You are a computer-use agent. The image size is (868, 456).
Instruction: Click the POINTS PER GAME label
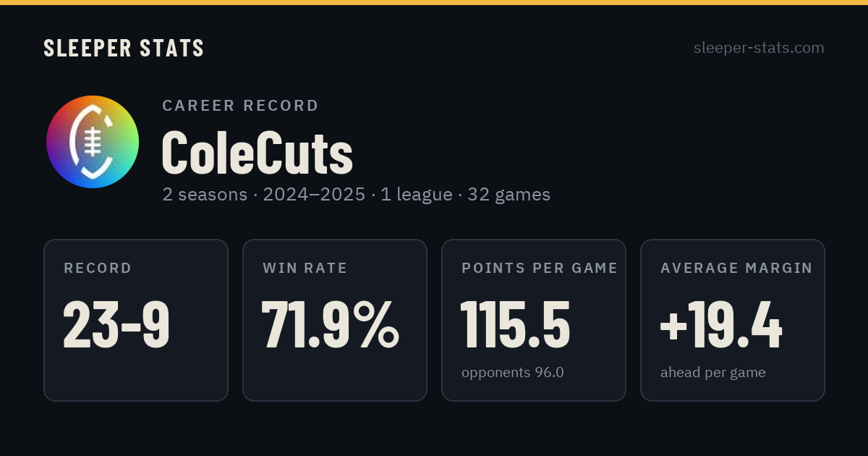pos(540,269)
